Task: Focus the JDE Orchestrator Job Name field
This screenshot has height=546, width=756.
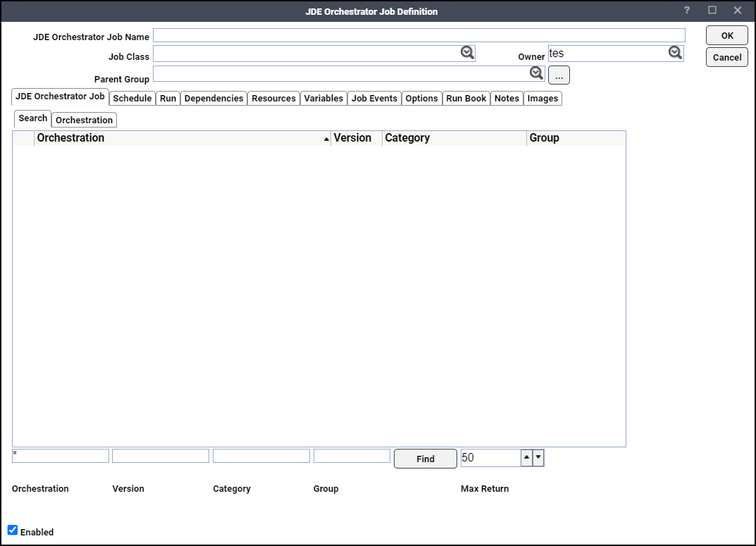Action: pos(419,35)
